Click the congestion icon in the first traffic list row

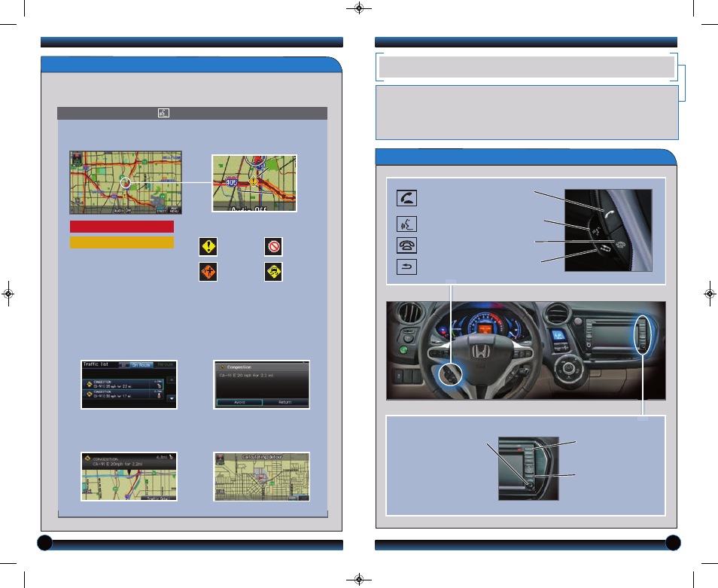(x=90, y=384)
